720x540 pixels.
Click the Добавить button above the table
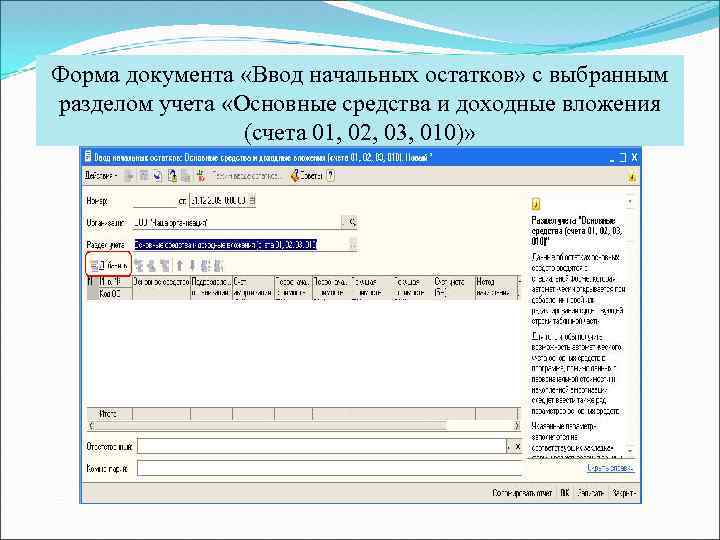point(108,265)
